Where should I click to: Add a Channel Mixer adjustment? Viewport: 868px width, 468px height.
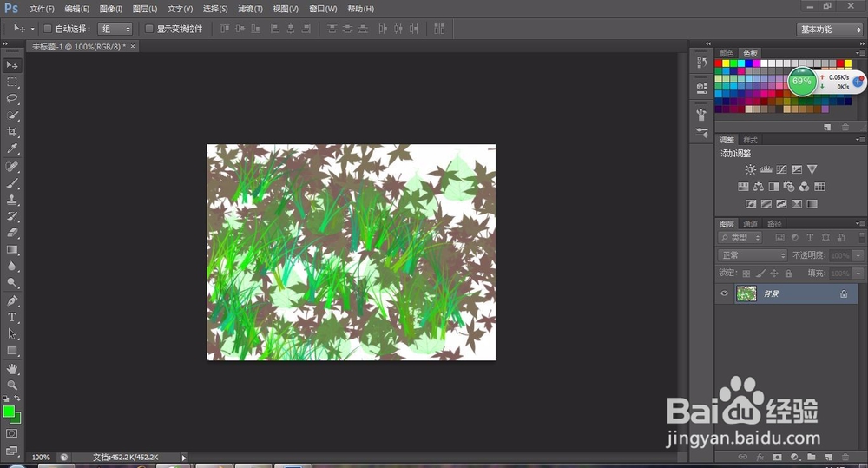pyautogui.click(x=804, y=187)
